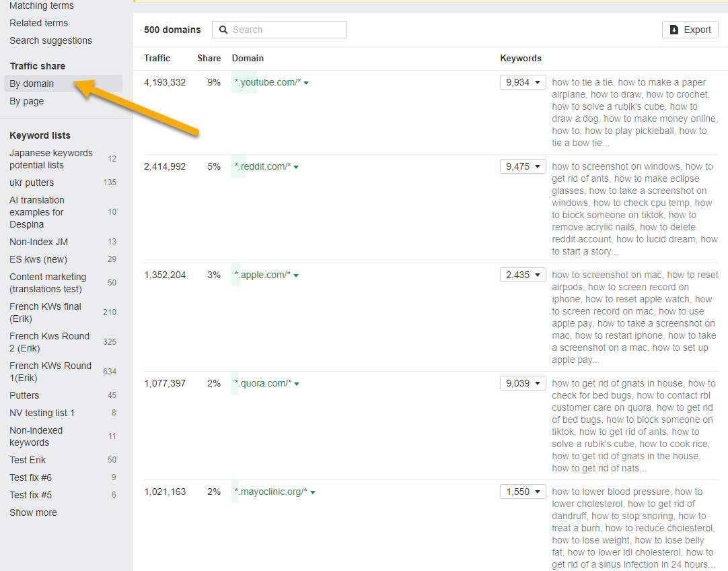Image resolution: width=728 pixels, height=571 pixels.
Task: Click the Keywords column header
Action: pos(521,58)
